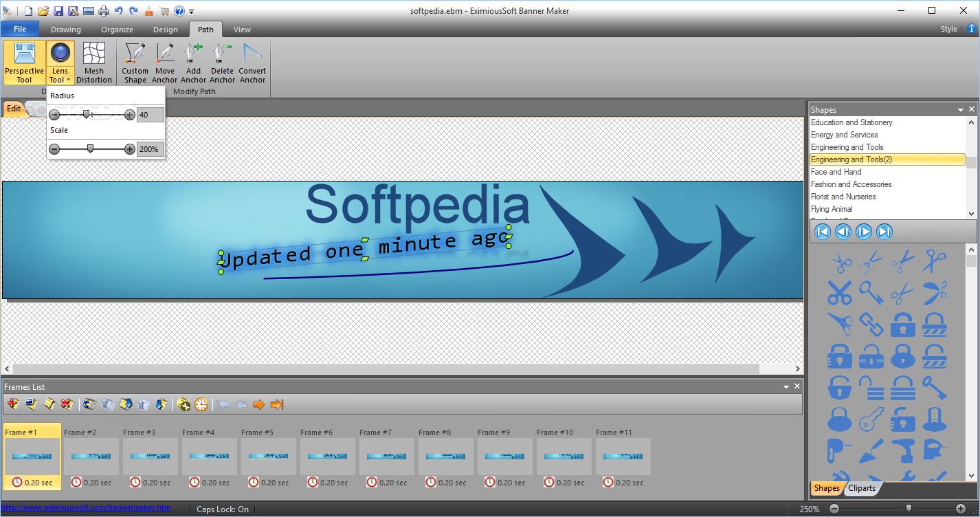Add a new frame in Frames List
The image size is (980, 517).
click(13, 404)
